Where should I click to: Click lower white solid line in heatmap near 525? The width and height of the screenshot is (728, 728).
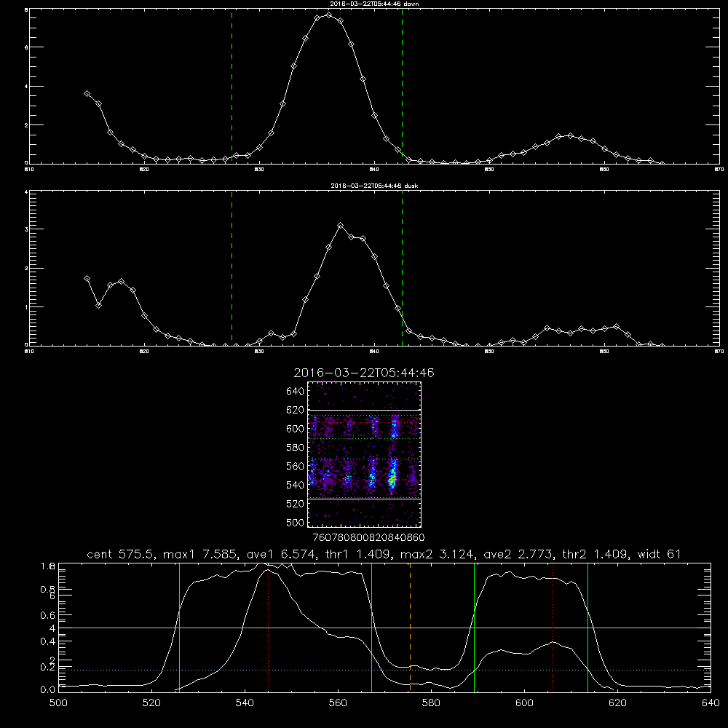click(364, 499)
